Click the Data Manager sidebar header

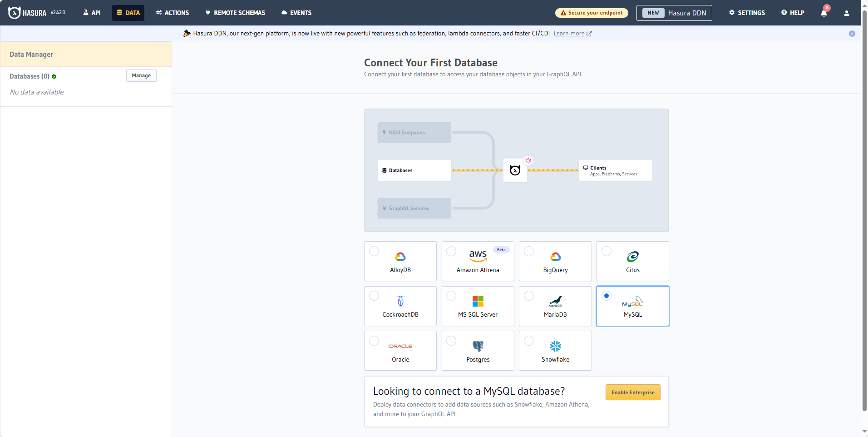click(x=86, y=55)
